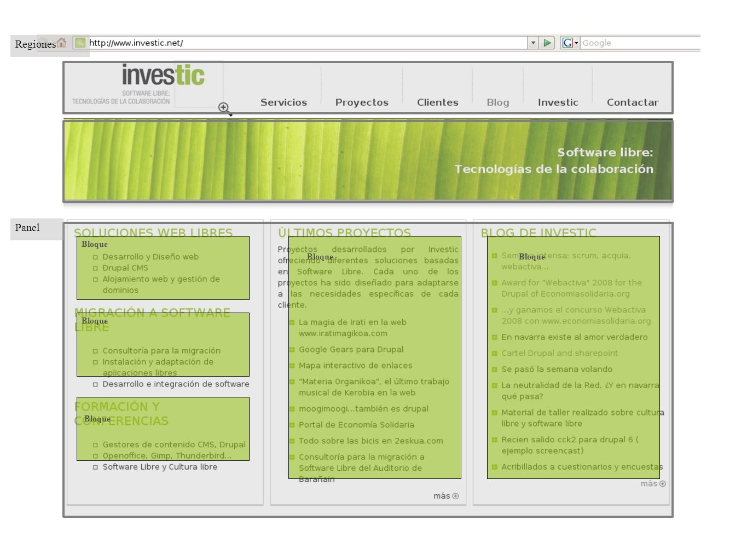Open La magia de Irati en la web
This screenshot has width=747, height=560.
tap(352, 327)
